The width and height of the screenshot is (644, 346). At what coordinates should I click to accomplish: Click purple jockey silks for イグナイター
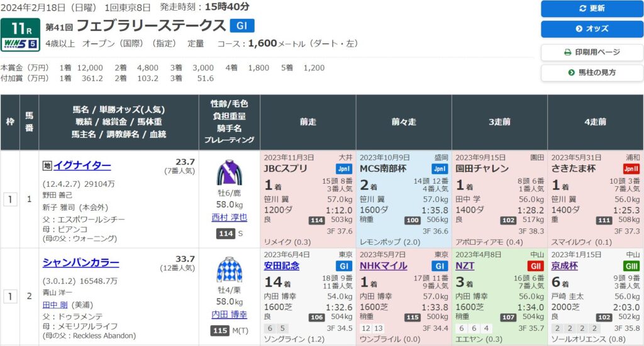pos(229,172)
